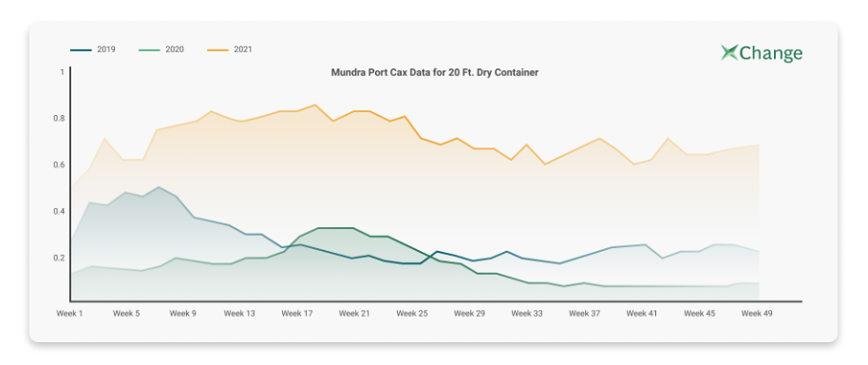Screen dimensions: 868x365
Task: Select the Week 41 axis label
Action: pyautogui.click(x=642, y=314)
